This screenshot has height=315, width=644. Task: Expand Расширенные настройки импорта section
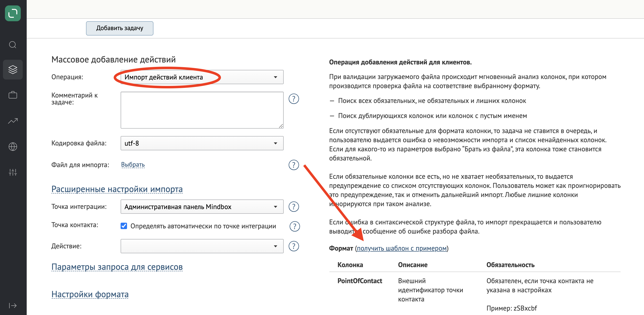[x=117, y=189]
